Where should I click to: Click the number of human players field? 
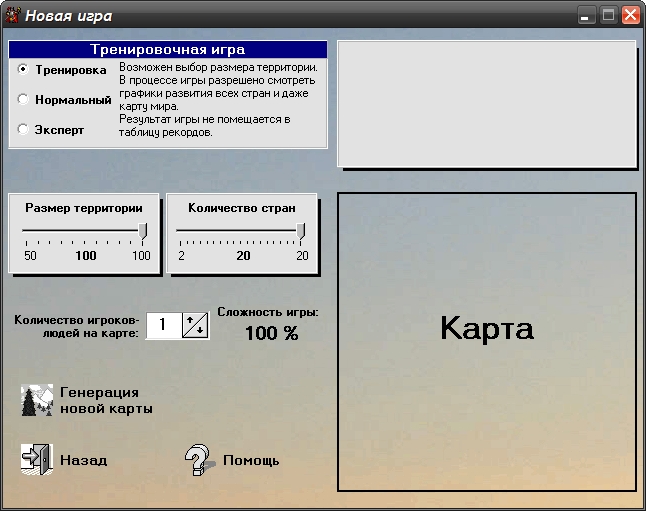click(x=164, y=325)
